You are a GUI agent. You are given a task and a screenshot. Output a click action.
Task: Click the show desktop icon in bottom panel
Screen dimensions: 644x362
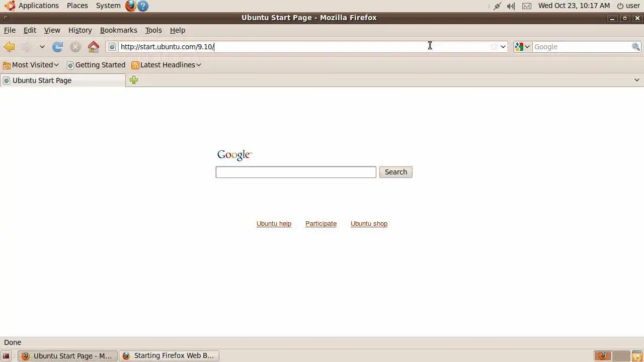pyautogui.click(x=6, y=356)
